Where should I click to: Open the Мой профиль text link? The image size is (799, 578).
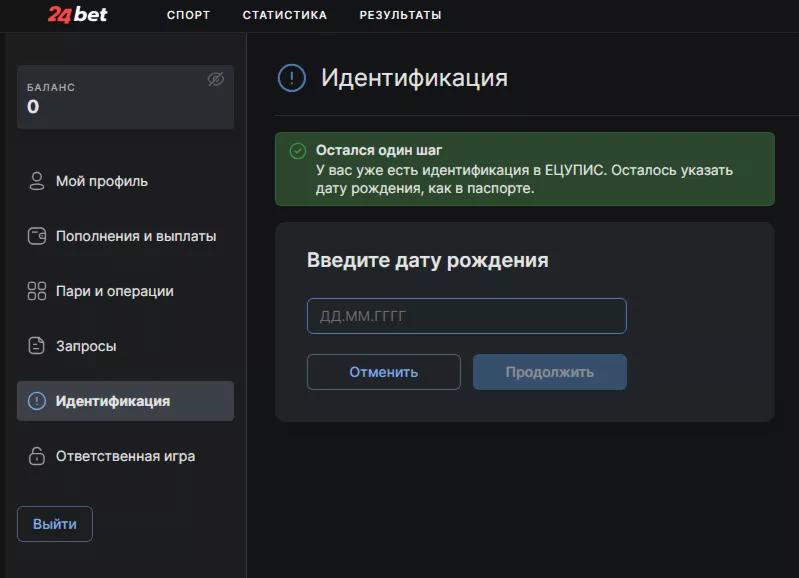(x=102, y=181)
